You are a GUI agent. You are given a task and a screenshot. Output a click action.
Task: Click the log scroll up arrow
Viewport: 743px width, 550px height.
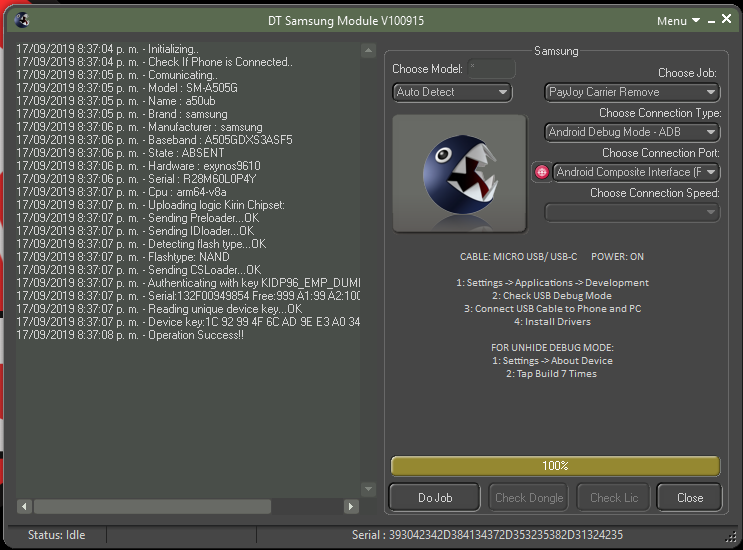[368, 50]
